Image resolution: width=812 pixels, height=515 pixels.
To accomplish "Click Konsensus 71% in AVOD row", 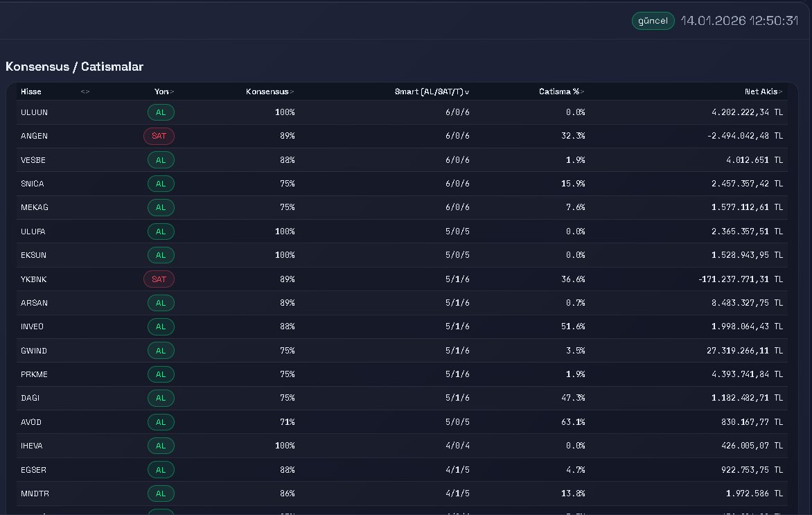I will pos(288,422).
